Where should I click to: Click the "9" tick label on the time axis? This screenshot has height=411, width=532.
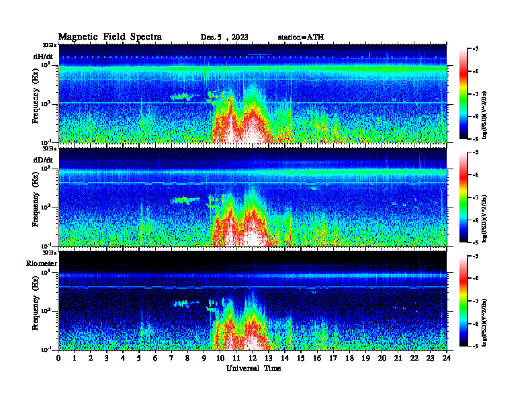204,358
